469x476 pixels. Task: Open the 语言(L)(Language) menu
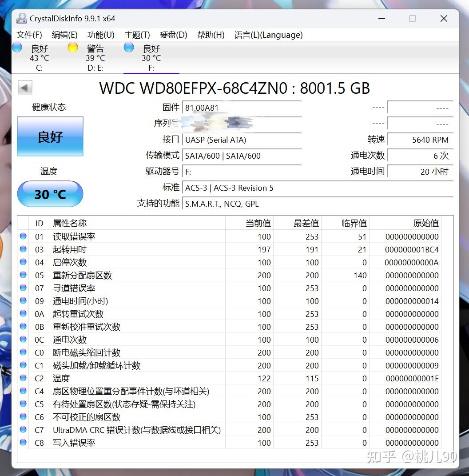pyautogui.click(x=269, y=35)
